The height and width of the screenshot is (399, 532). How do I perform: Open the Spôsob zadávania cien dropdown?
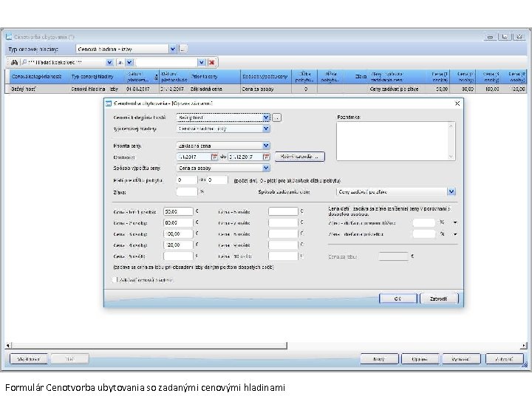(x=451, y=191)
